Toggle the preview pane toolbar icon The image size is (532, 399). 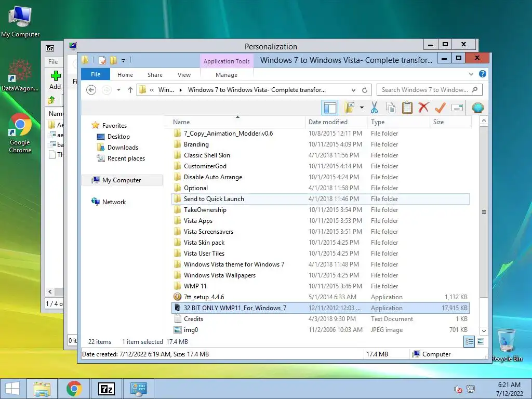point(330,108)
